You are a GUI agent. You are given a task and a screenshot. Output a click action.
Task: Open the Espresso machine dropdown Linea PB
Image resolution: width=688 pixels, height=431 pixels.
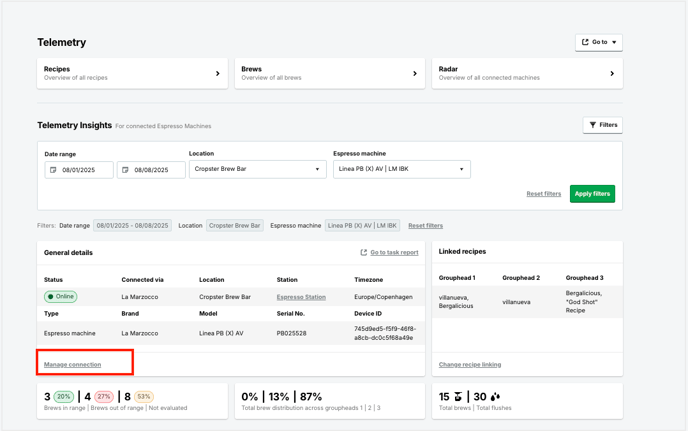click(x=401, y=169)
